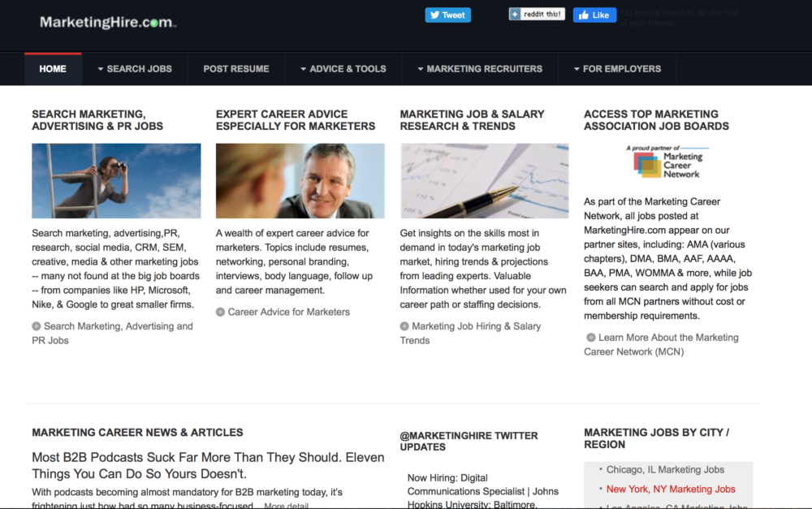The height and width of the screenshot is (509, 812).
Task: Go to the HOME tab
Action: click(53, 69)
